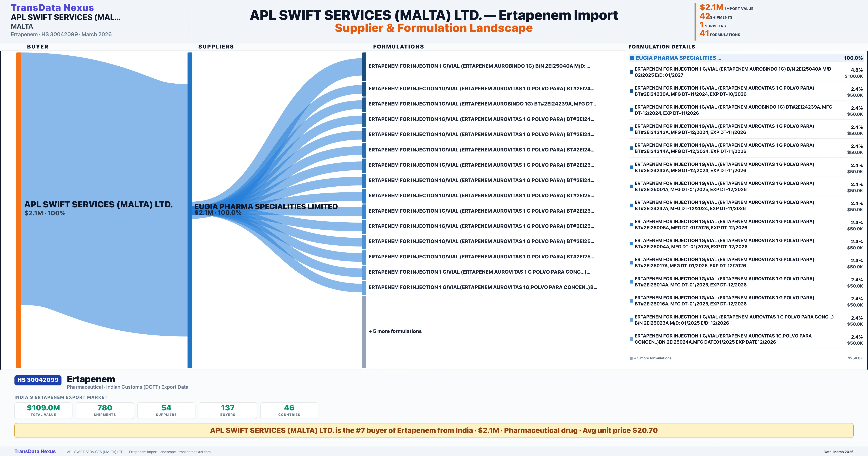Screen dimensions: 868x456
Task: Open the FORMULATION DETAILS panel header
Action: (x=662, y=47)
